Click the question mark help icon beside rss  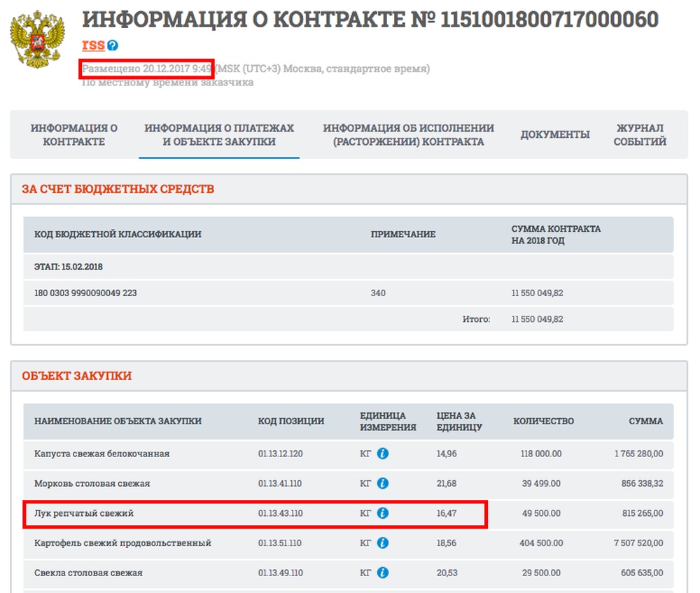(113, 45)
